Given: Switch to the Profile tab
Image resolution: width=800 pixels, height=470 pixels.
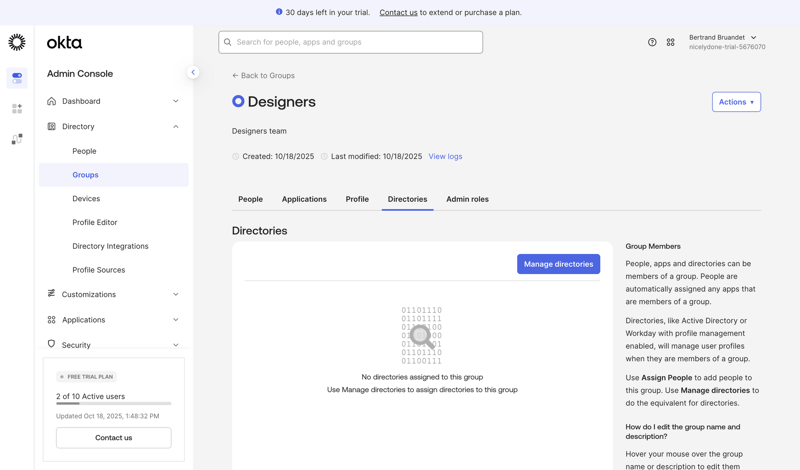Looking at the screenshot, I should pyautogui.click(x=357, y=199).
